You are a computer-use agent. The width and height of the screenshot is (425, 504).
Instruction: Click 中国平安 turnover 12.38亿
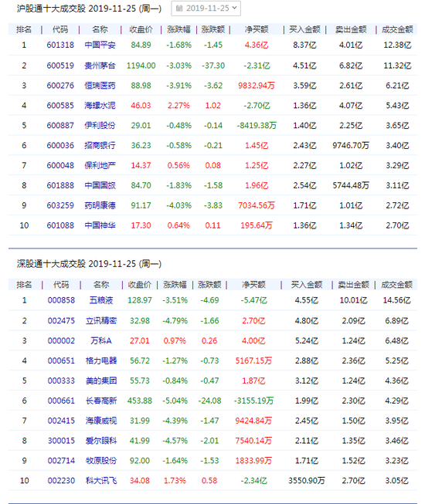397,45
